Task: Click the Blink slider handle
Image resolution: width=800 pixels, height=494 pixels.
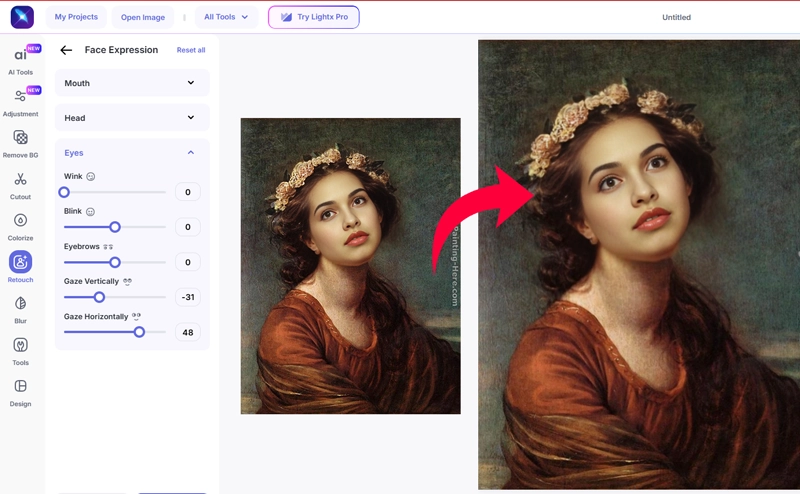Action: 115,227
